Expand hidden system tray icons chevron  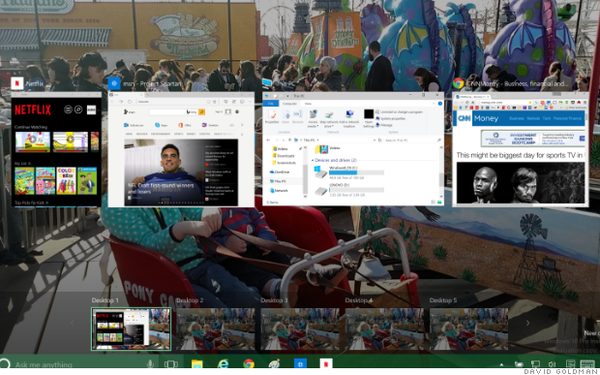[x=501, y=365]
